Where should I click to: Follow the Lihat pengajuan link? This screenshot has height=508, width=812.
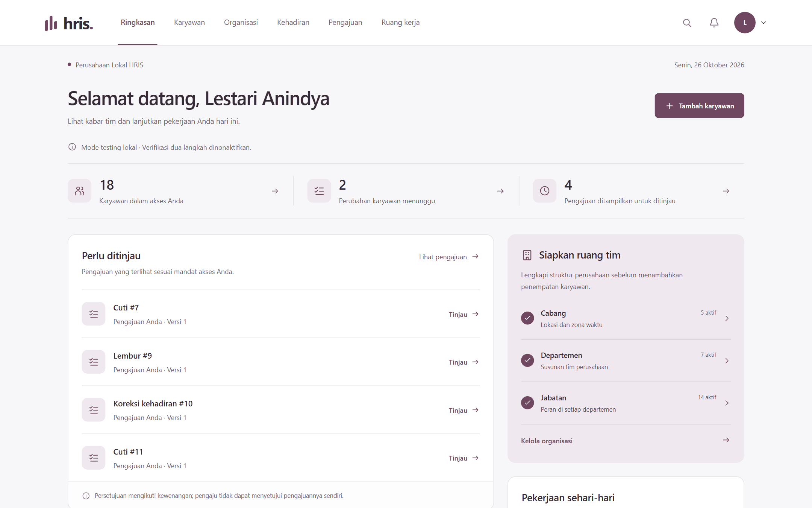point(449,257)
